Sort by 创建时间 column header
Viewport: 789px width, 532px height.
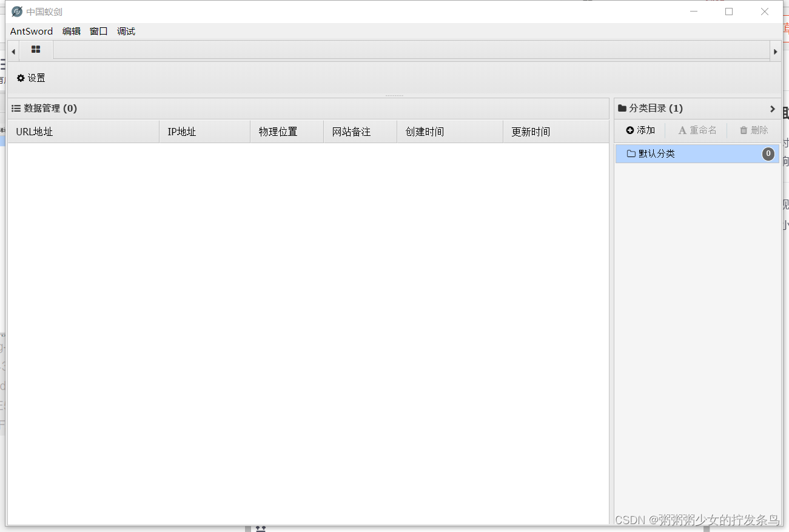pyautogui.click(x=450, y=132)
